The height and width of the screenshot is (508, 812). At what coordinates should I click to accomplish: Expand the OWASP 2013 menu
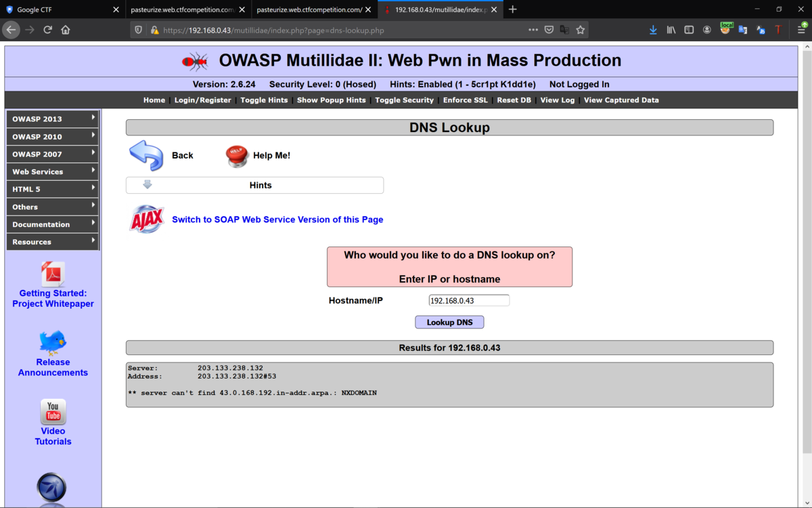[53, 119]
